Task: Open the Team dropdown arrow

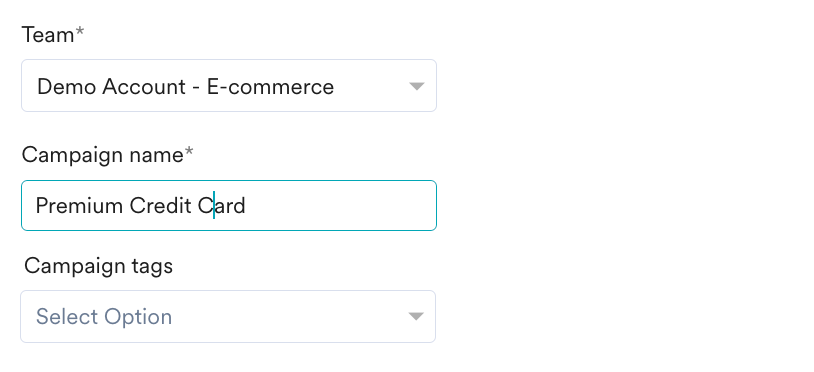Action: point(416,86)
